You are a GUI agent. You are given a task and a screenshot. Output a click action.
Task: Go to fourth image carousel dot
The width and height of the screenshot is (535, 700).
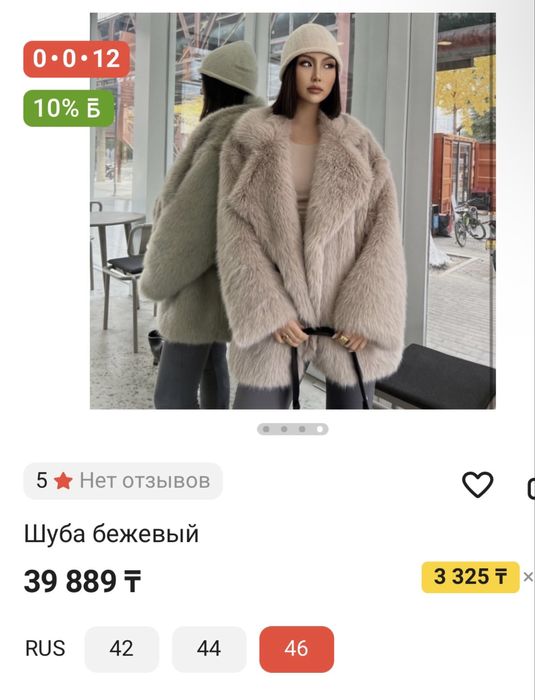click(320, 429)
